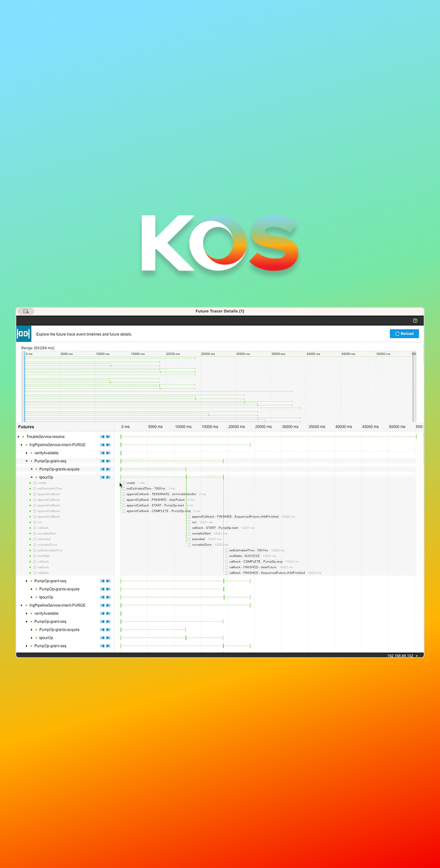Grab the right handle of Range overview

414,386
